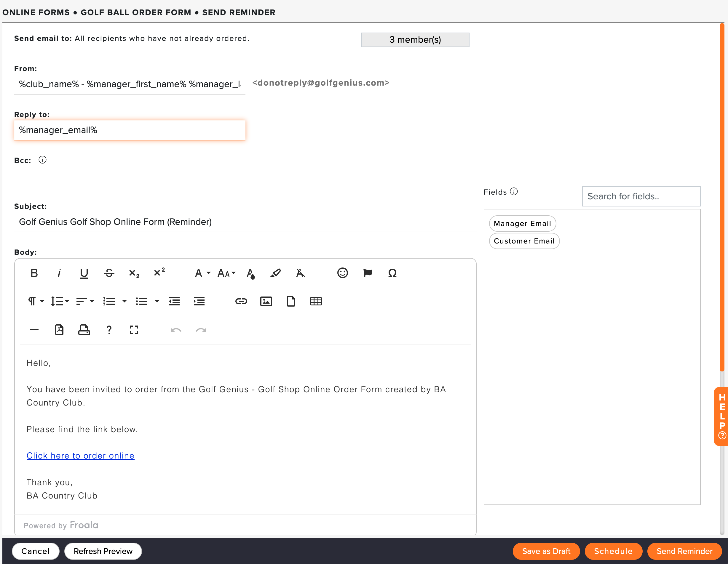Export body to PDF

pos(59,330)
